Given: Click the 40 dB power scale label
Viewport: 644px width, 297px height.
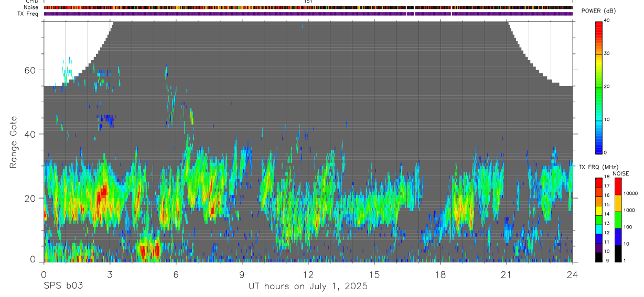Looking at the screenshot, I should 607,21.
